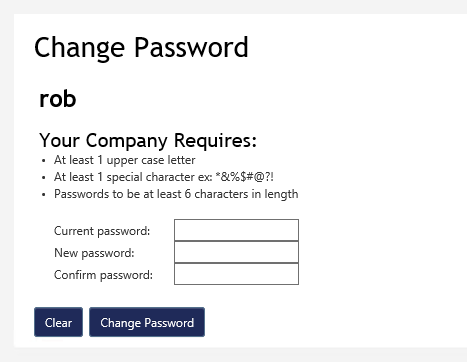The image size is (467, 362).
Task: Submit with the Change Password button
Action: [147, 322]
